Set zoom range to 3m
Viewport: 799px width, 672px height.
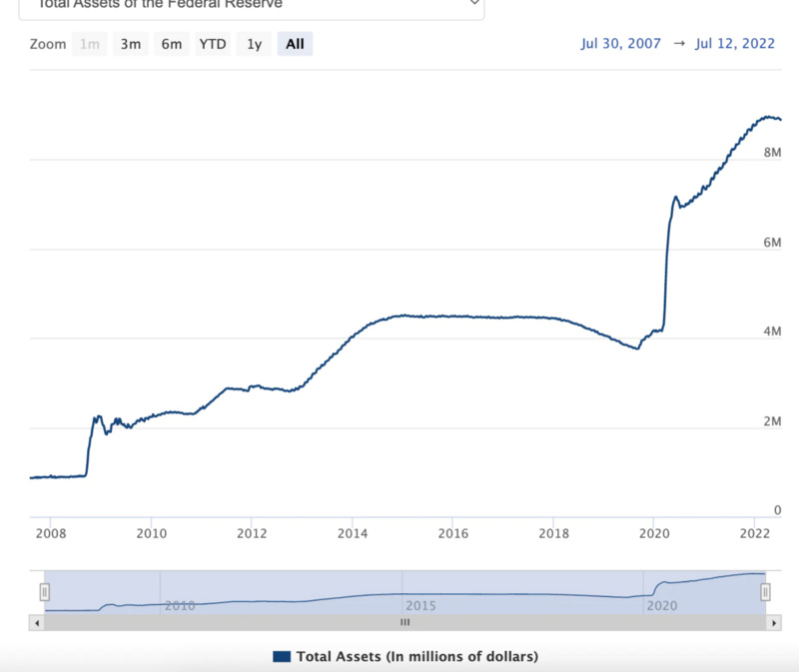click(131, 44)
